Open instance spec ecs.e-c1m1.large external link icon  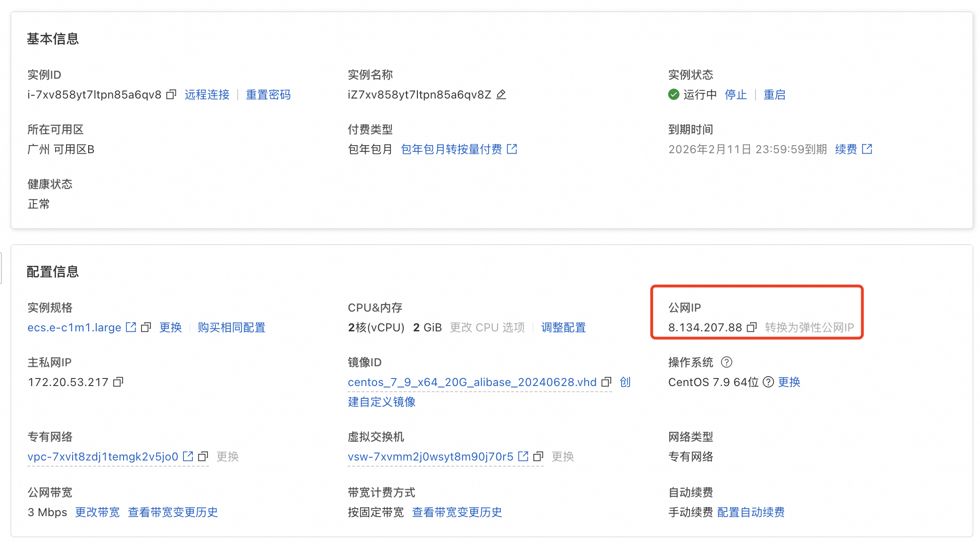click(x=131, y=327)
